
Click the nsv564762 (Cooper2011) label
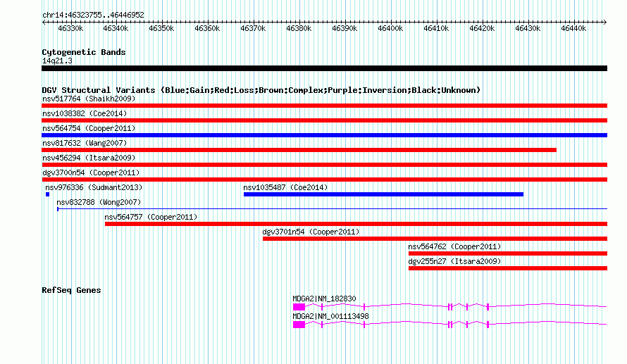point(454,246)
